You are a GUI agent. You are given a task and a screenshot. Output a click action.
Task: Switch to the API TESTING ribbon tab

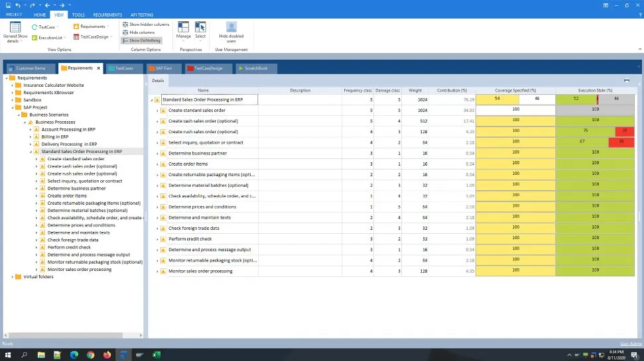click(x=141, y=14)
